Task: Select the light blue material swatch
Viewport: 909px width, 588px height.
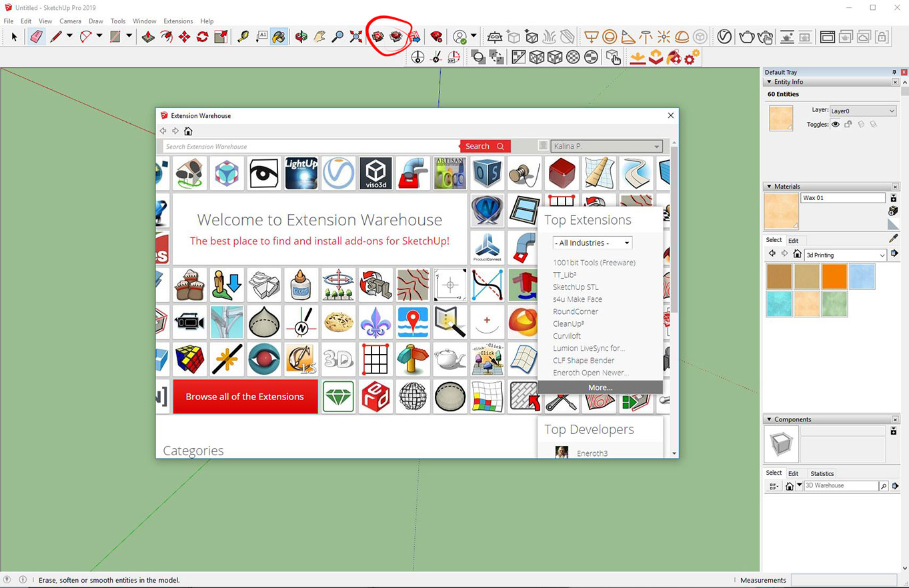Action: 862,276
